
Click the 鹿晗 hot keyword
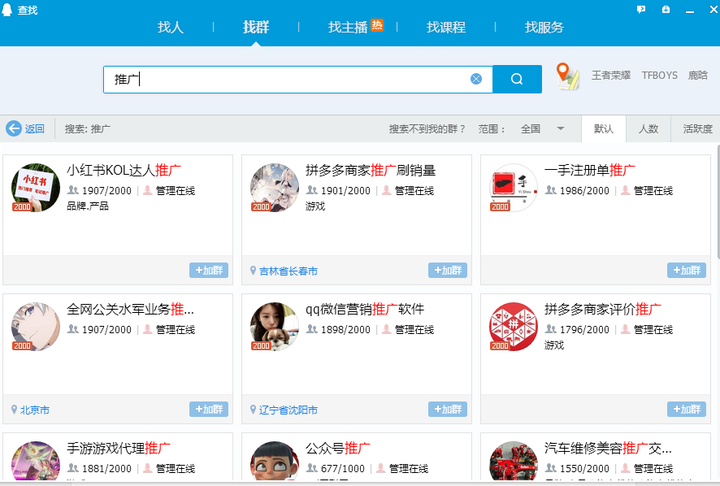pyautogui.click(x=698, y=75)
